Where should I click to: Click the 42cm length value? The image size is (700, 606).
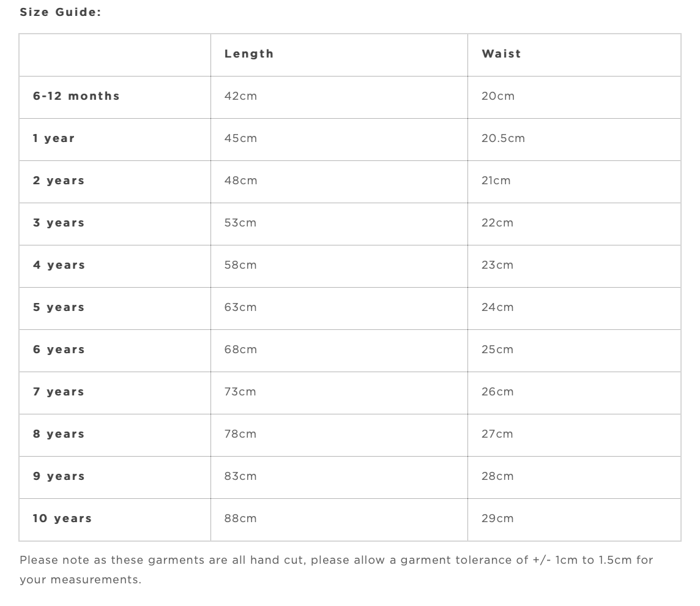pos(240,96)
